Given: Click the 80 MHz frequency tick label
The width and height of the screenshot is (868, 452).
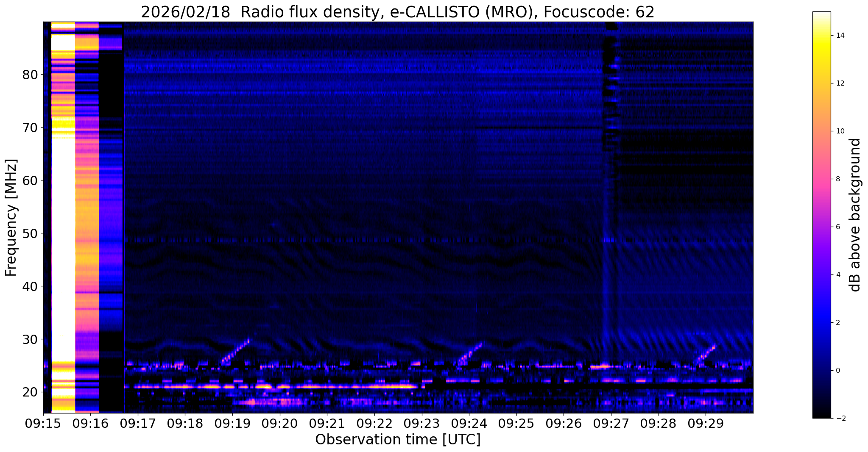Looking at the screenshot, I should click(30, 75).
